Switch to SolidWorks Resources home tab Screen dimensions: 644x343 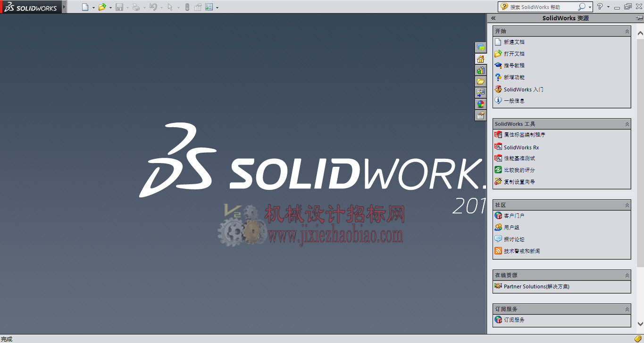(x=481, y=59)
